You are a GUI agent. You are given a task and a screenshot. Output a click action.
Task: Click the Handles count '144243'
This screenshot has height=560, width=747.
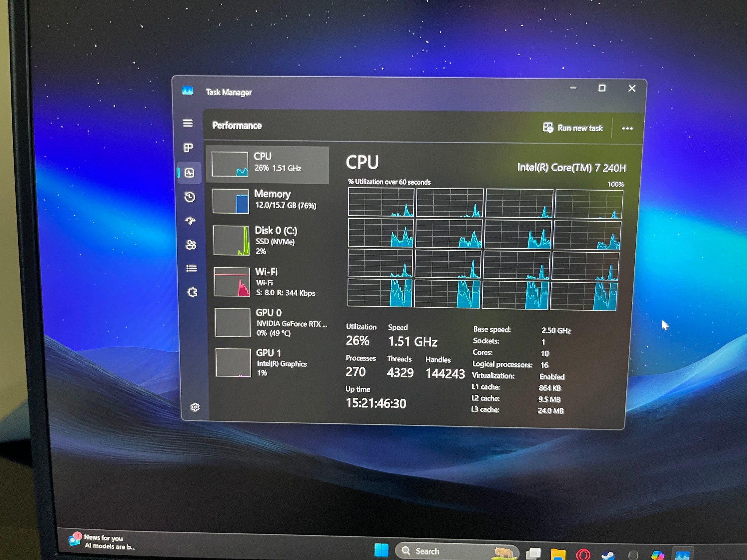[x=445, y=374]
